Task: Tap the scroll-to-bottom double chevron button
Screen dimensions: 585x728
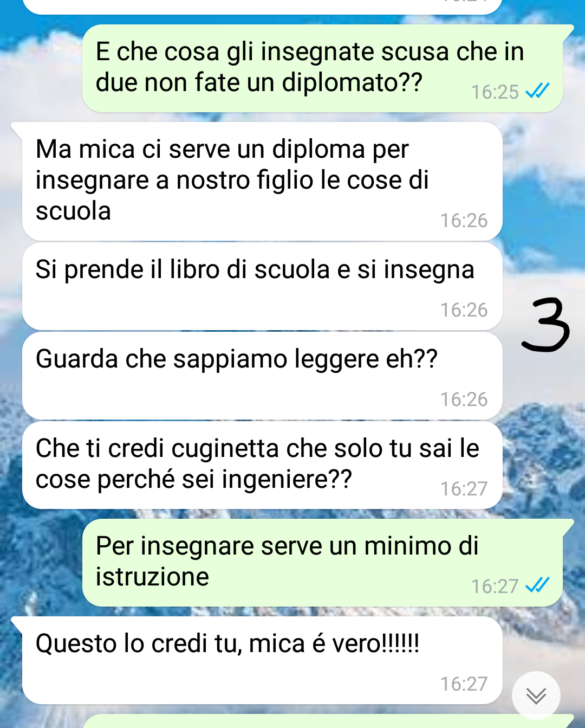Action: (536, 695)
